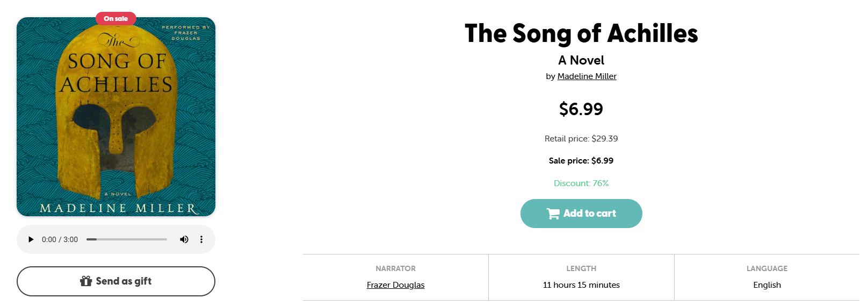The height and width of the screenshot is (305, 868).
Task: Click the NARRATOR column label
Action: [x=395, y=268]
